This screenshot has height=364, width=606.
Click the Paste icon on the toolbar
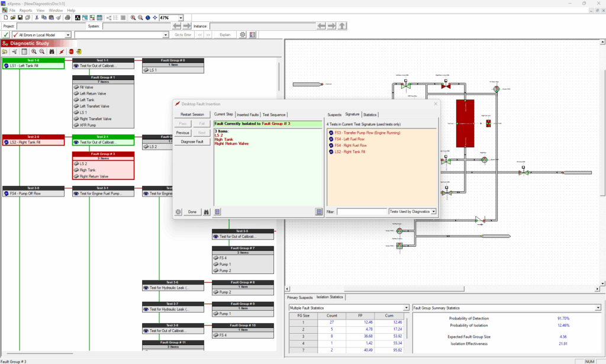[x=51, y=17]
